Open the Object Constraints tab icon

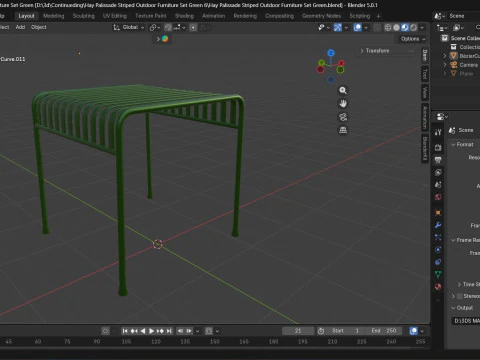(438, 262)
